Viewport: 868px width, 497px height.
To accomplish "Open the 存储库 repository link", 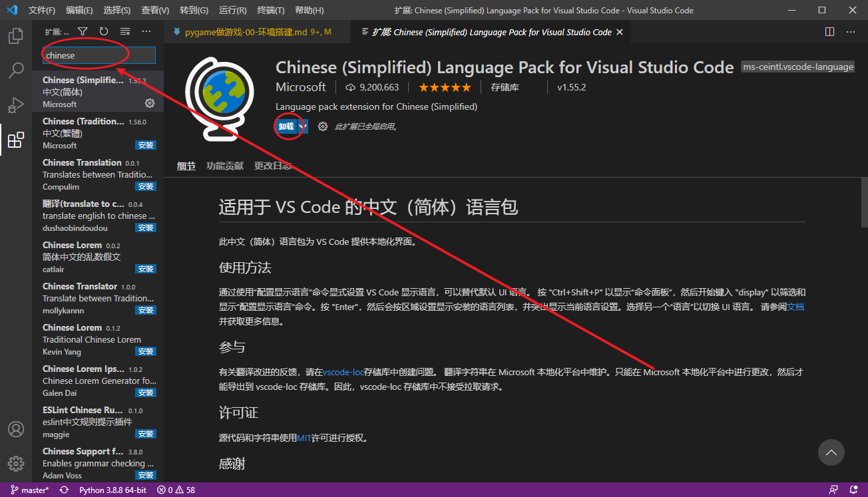I will click(505, 87).
